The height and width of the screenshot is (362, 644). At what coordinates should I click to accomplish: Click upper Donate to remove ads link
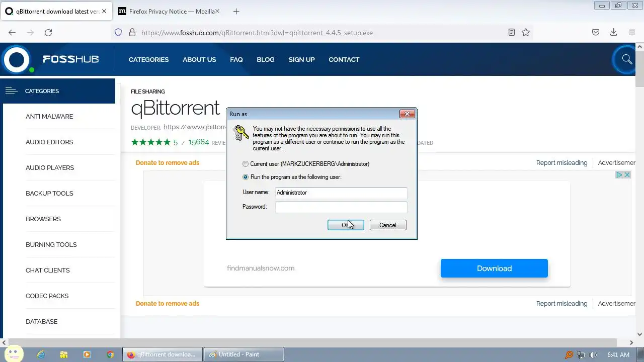click(x=168, y=162)
